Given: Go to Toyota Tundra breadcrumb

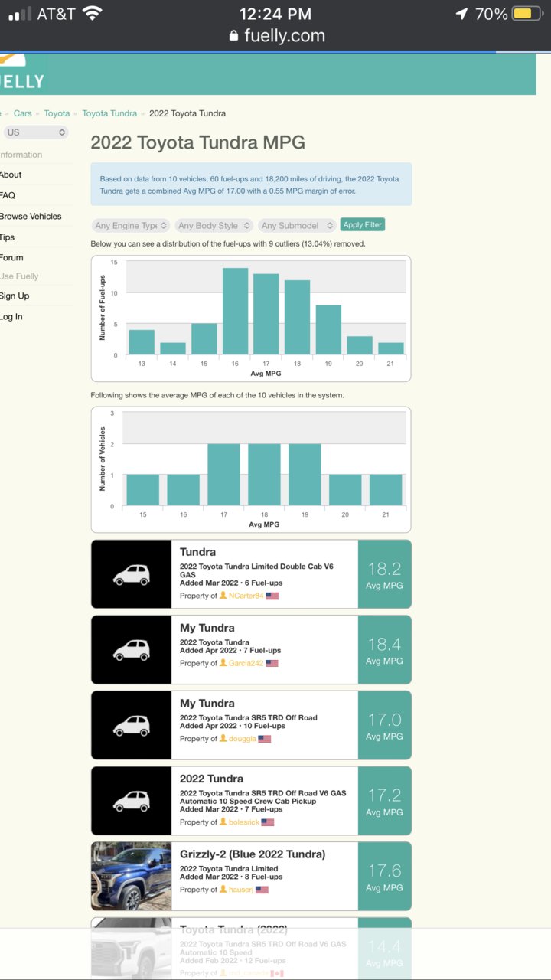Looking at the screenshot, I should 109,113.
